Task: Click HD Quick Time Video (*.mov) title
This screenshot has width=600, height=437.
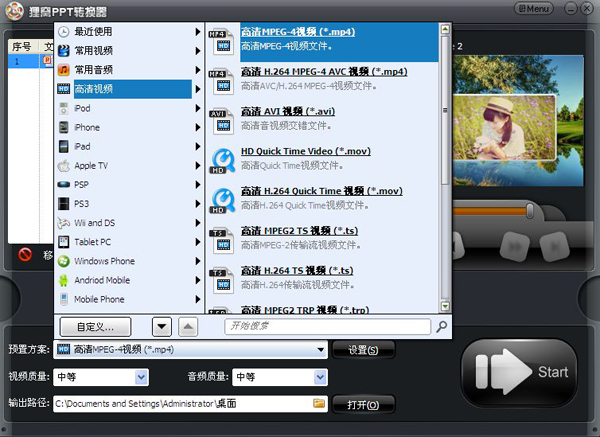Action: tap(306, 151)
